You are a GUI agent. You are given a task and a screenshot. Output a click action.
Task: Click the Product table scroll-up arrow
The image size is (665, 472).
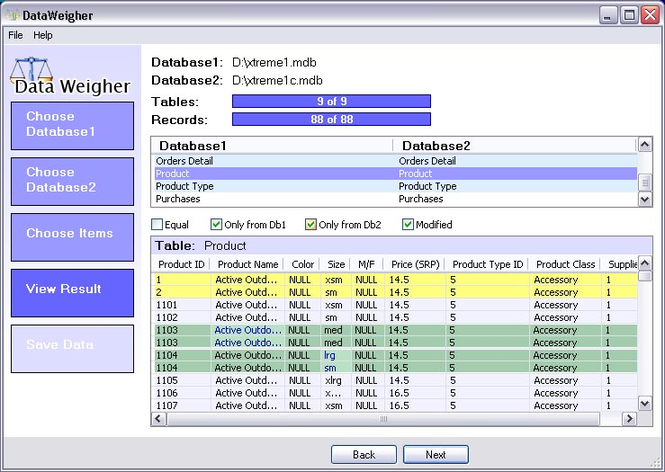pos(645,263)
